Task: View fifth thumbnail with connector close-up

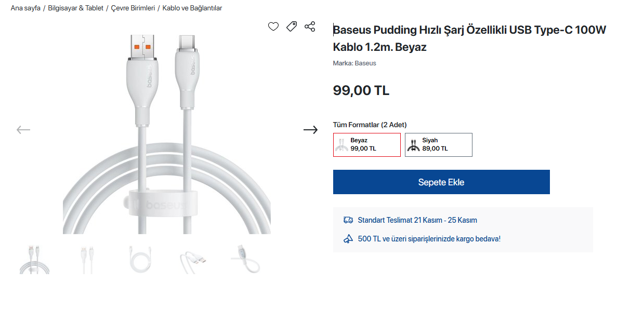Action: coord(246,260)
